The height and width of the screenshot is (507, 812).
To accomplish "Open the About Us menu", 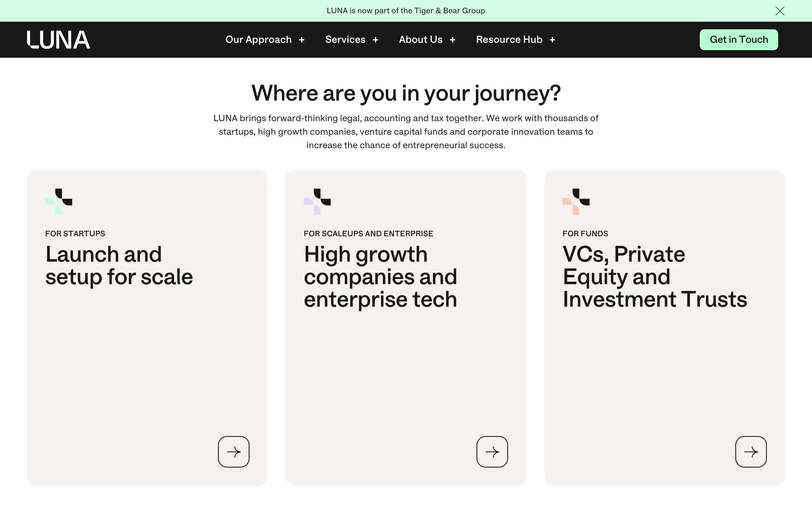I will pyautogui.click(x=420, y=39).
